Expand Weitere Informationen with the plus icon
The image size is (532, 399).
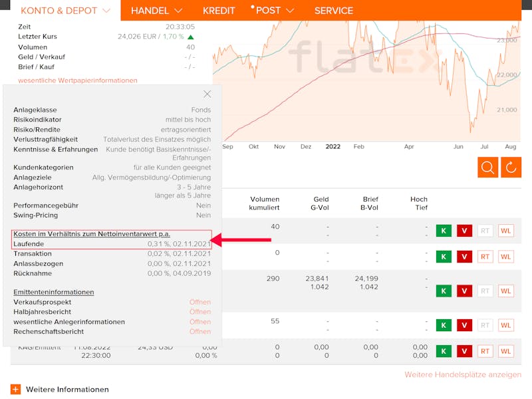tap(15, 389)
